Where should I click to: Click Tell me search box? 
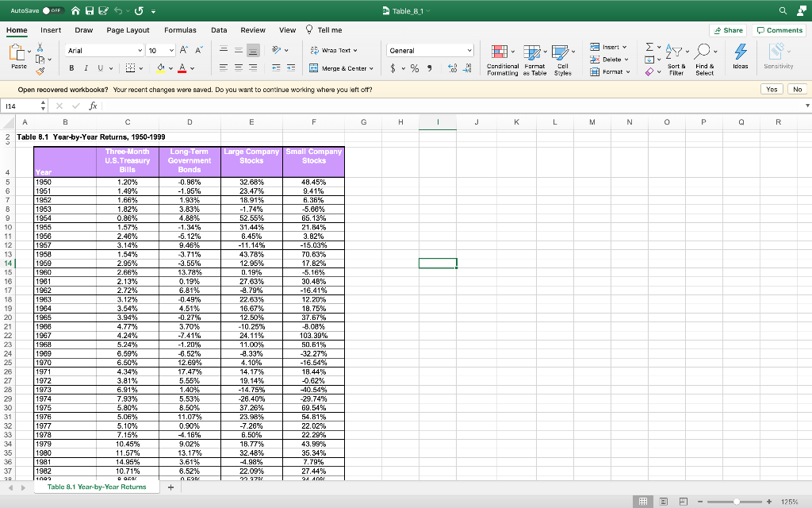(324, 30)
